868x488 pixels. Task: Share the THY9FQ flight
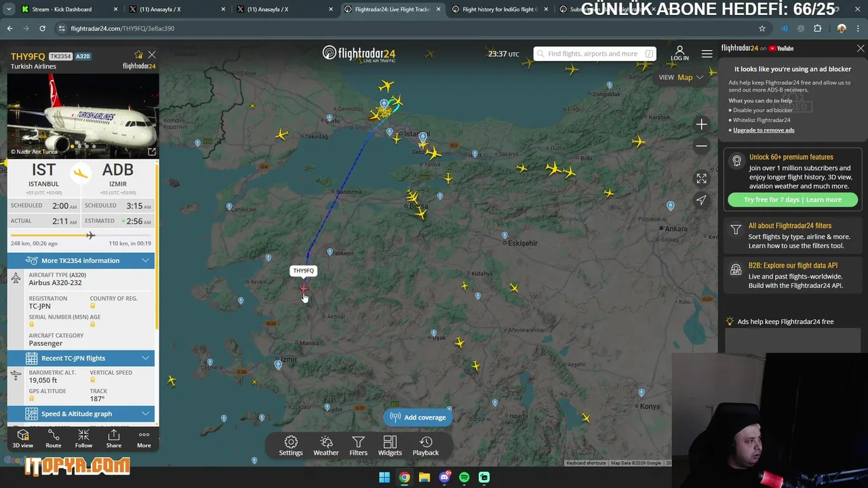pos(114,439)
